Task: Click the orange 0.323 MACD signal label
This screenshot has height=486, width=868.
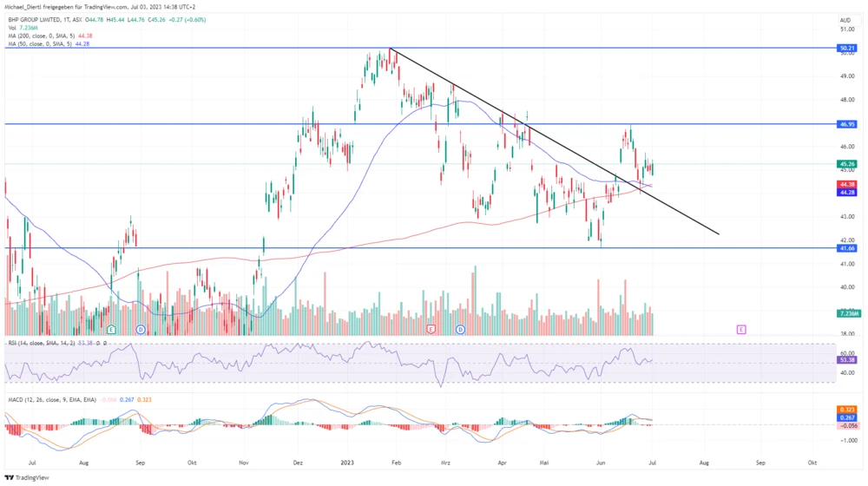Action: 848,409
